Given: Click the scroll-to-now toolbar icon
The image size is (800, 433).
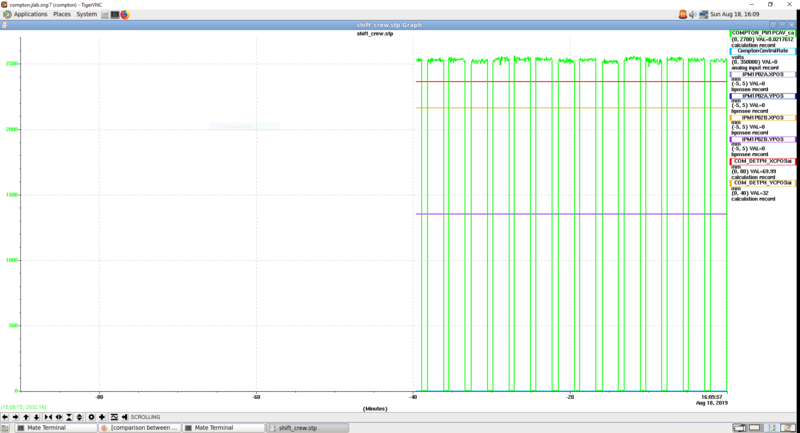Looking at the screenshot, I should tap(124, 417).
